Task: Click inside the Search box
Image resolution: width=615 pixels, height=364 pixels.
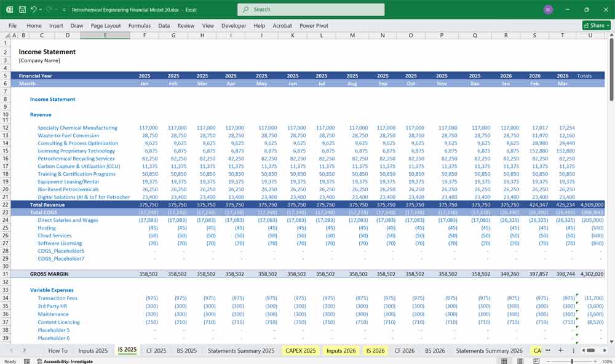Action: 311,9
